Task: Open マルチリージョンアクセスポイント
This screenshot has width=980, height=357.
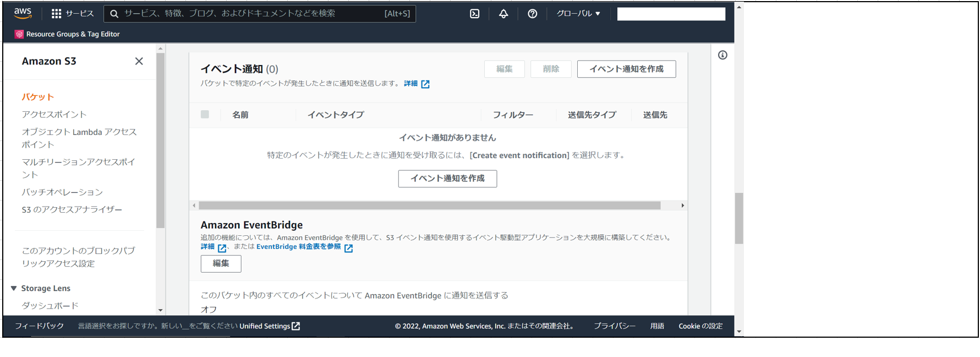Action: pos(79,168)
